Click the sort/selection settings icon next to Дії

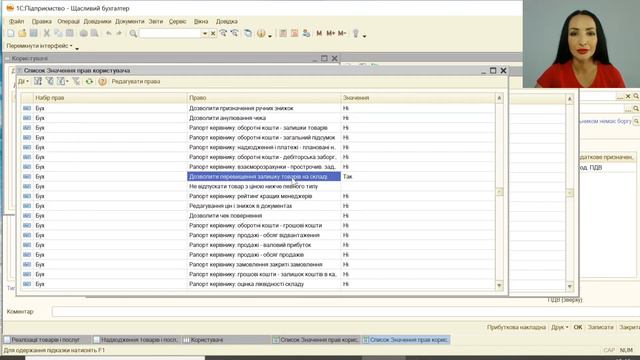click(x=38, y=82)
